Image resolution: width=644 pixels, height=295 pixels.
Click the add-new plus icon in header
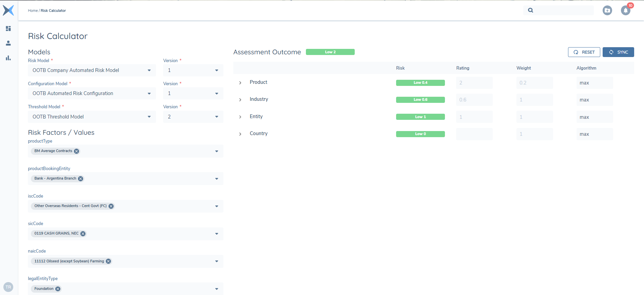click(x=607, y=11)
